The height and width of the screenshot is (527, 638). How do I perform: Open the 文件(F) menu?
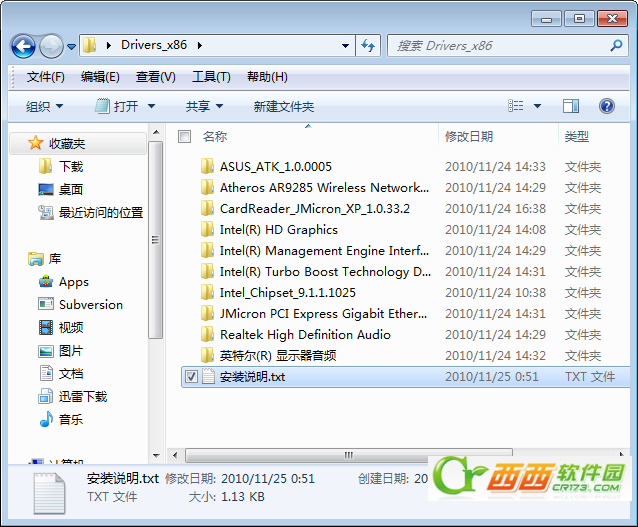pos(45,77)
